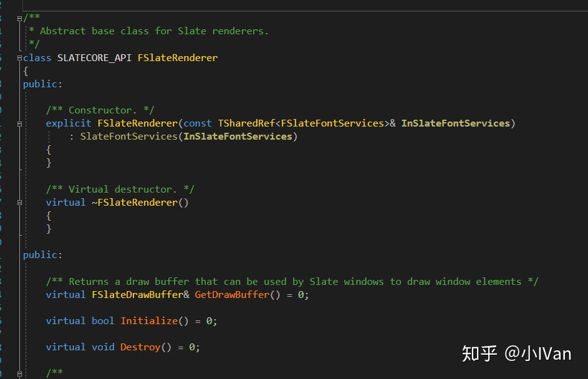Click the second 'public:' access specifier

(x=42, y=255)
